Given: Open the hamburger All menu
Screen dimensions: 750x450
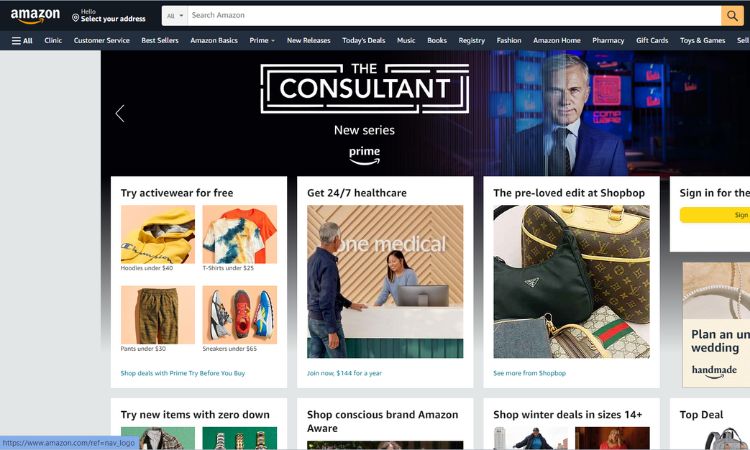Looking at the screenshot, I should tap(22, 41).
